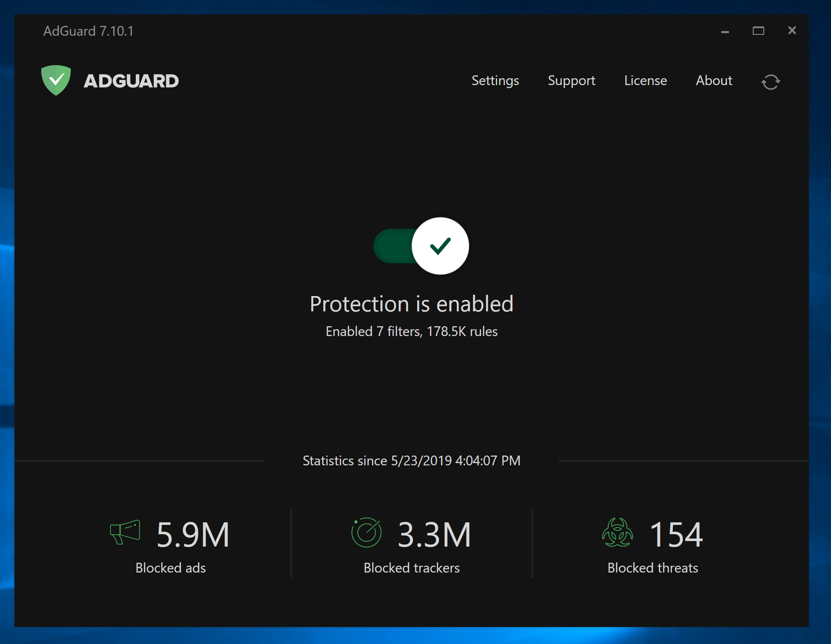Image resolution: width=831 pixels, height=644 pixels.
Task: Click Windows title bar area
Action: [x=416, y=29]
